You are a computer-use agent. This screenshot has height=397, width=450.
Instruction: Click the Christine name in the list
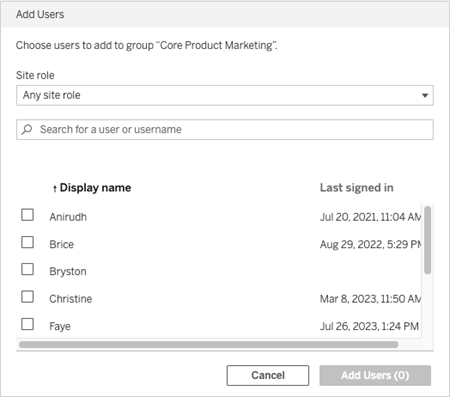pyautogui.click(x=71, y=299)
